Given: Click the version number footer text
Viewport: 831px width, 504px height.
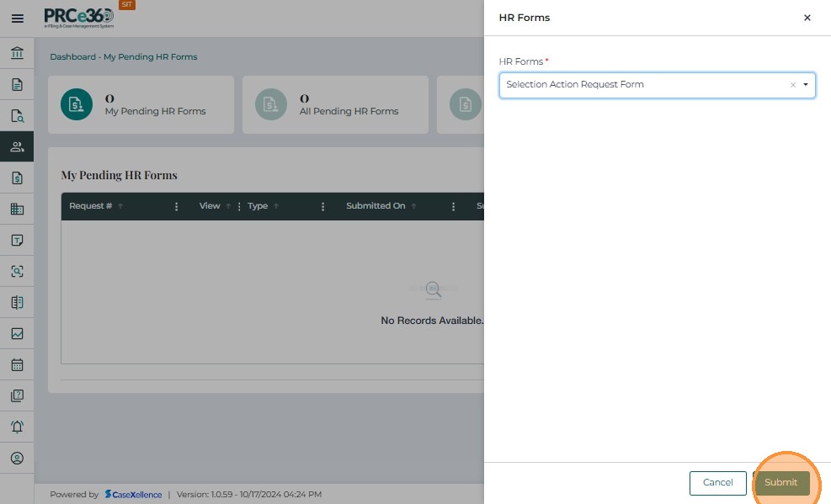Looking at the screenshot, I should pyautogui.click(x=249, y=495).
